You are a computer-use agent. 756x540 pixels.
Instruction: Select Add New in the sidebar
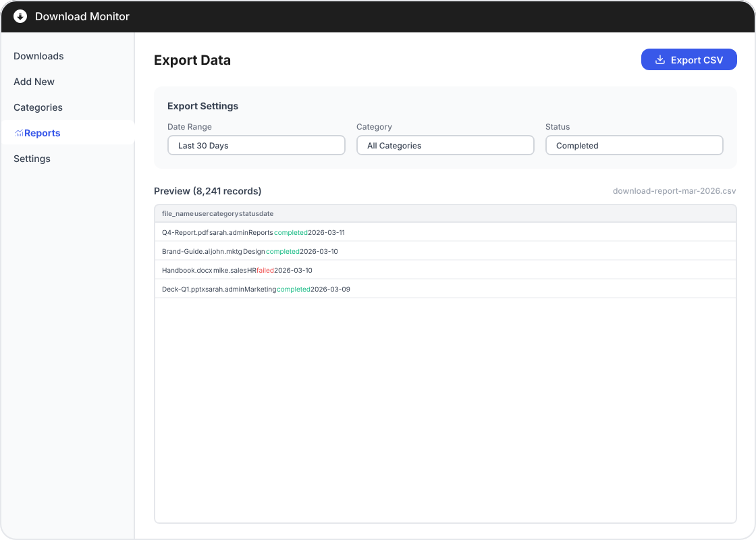click(x=34, y=82)
